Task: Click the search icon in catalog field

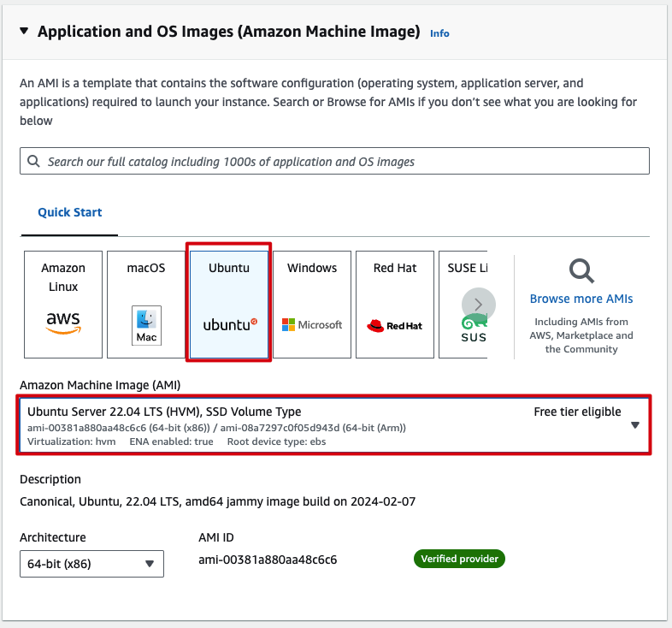Action: click(x=33, y=161)
